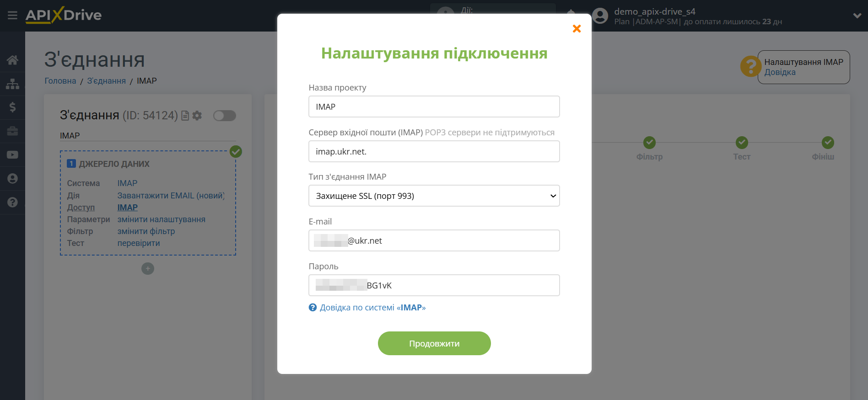The height and width of the screenshot is (400, 868).
Task: Open the user profile sidebar icon
Action: tap(12, 179)
